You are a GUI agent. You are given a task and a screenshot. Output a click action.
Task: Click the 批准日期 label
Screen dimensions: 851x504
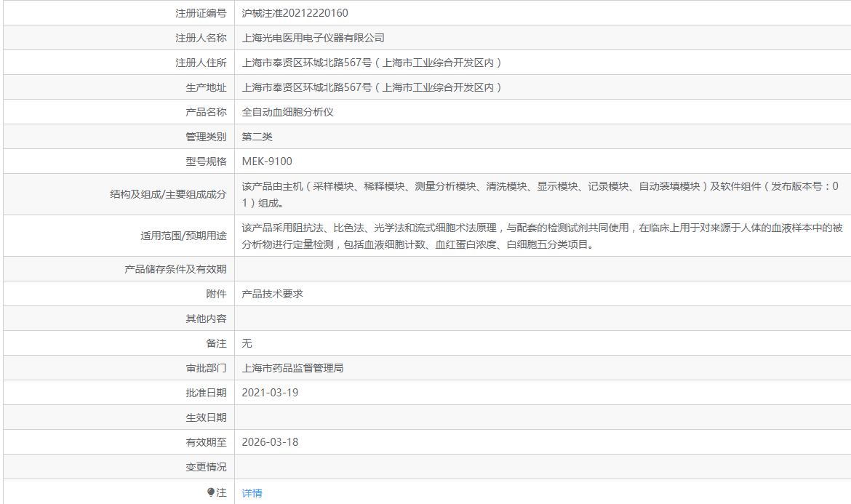206,393
